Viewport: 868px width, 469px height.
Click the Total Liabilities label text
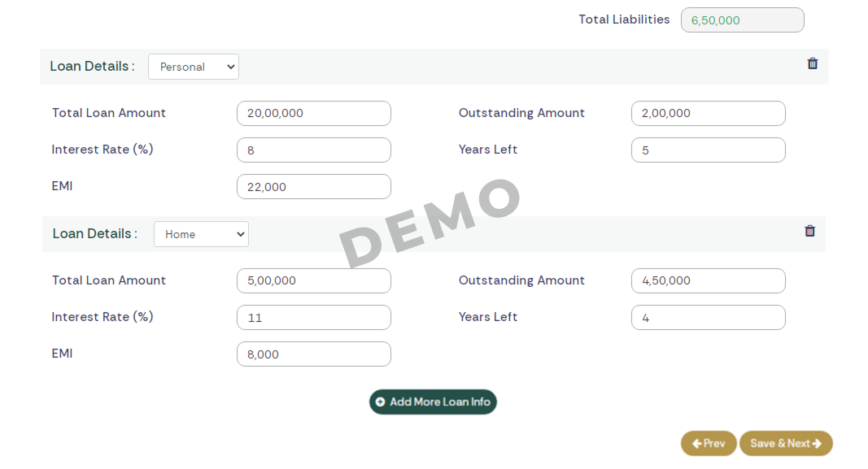point(624,20)
